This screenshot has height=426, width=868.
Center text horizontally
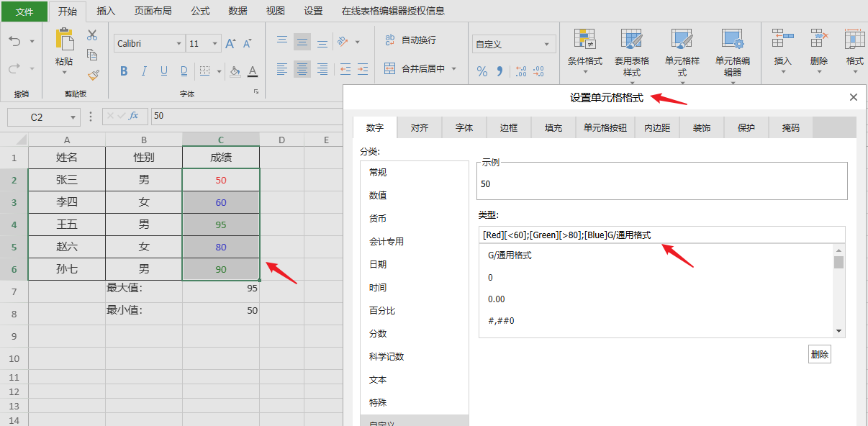[x=302, y=69]
